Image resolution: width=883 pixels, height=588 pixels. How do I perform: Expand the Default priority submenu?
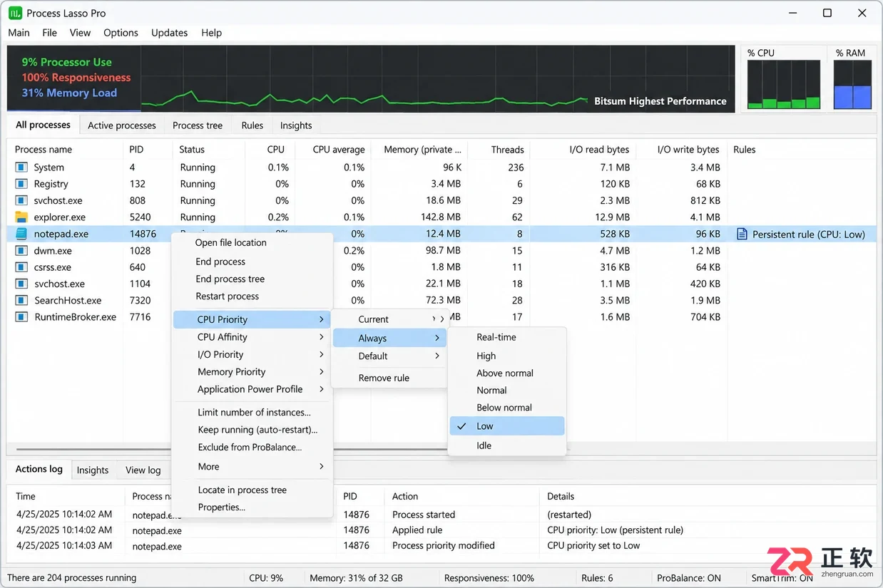click(389, 356)
